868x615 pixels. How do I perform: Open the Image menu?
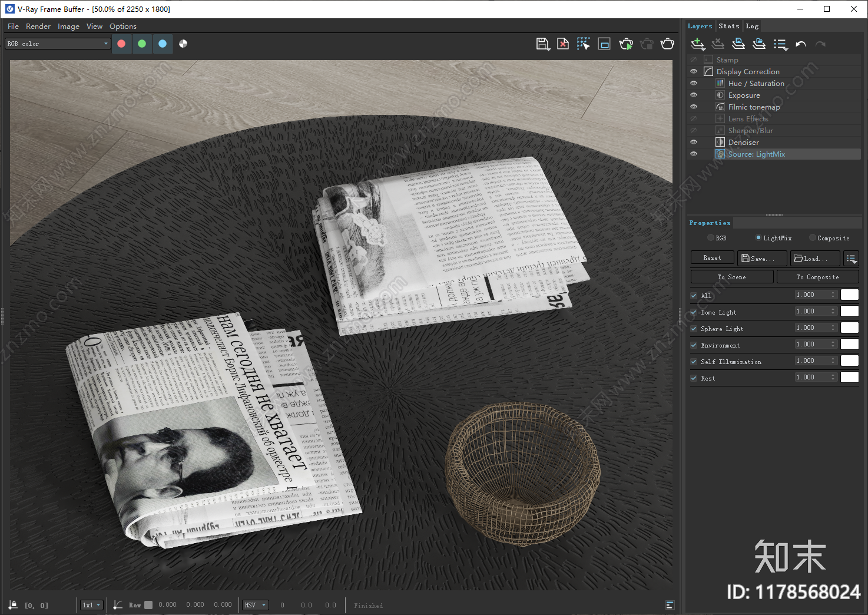pyautogui.click(x=68, y=26)
